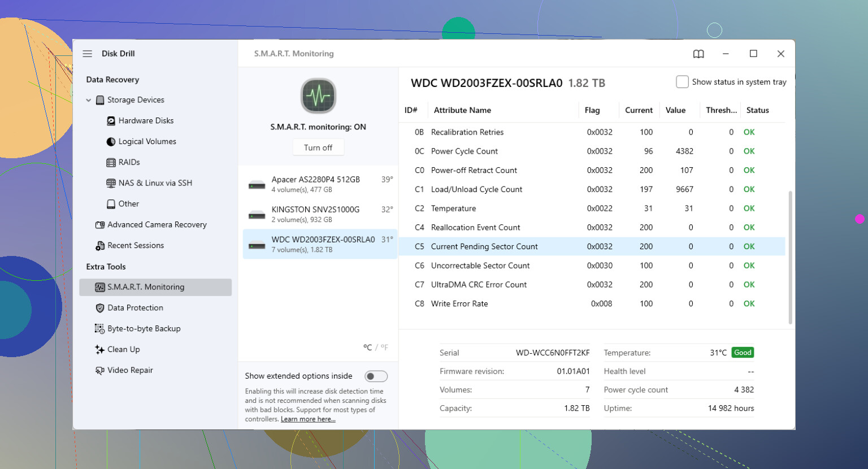868x469 pixels.
Task: Open the Clean Up sparkle icon
Action: tap(100, 350)
